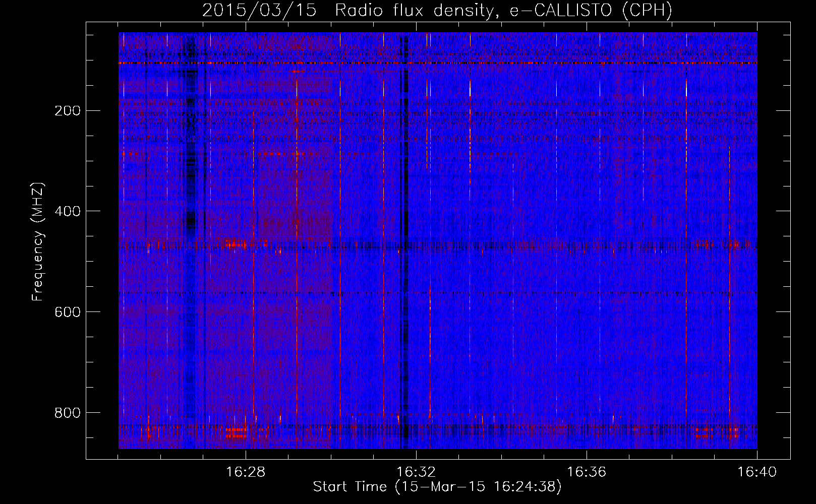Click the 16:28 time tick label
The width and height of the screenshot is (816, 504).
point(246,472)
